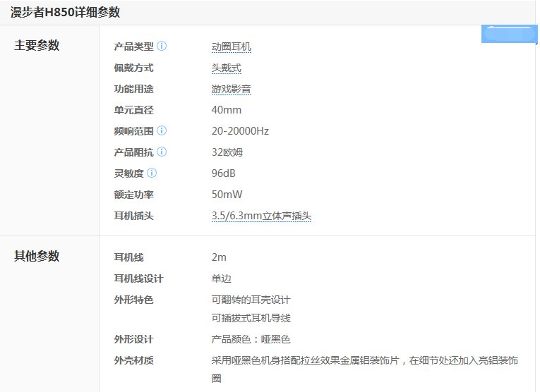Click the 其他参数 section title

click(x=37, y=256)
